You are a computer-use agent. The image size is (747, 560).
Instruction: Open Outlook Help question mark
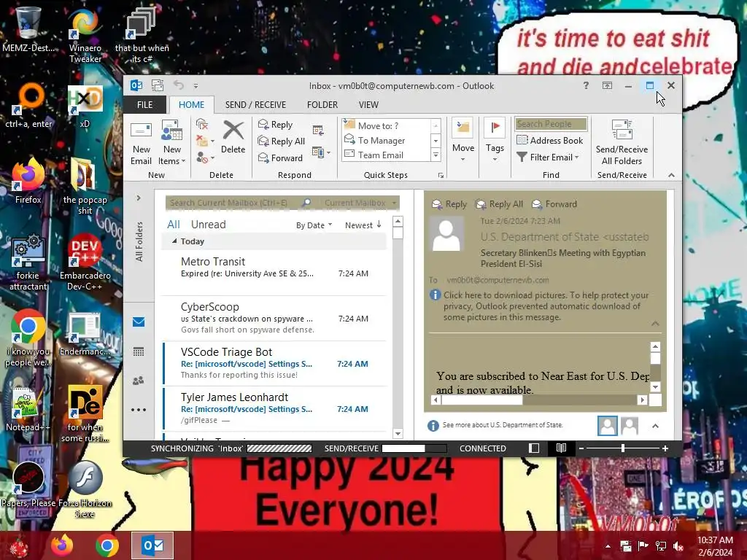click(x=586, y=85)
